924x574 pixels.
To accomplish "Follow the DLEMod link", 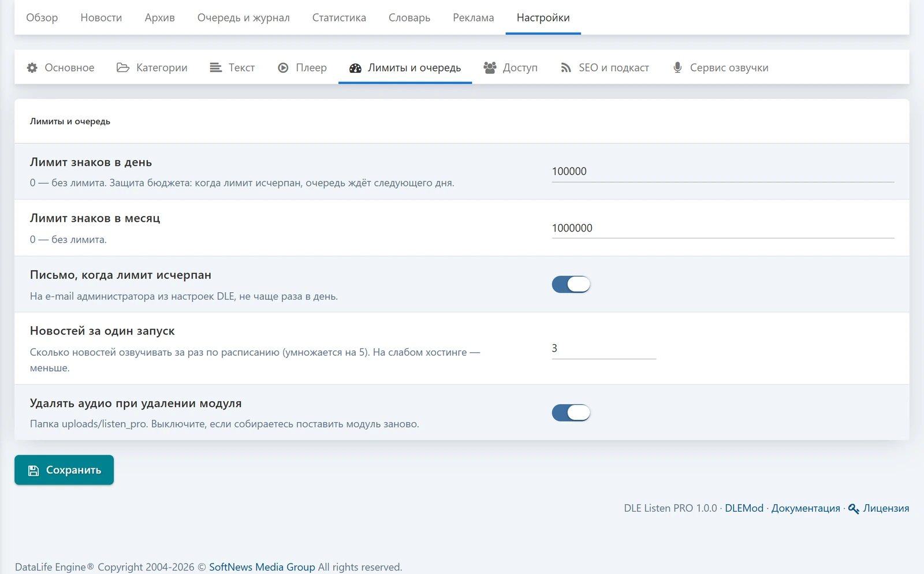I will [x=744, y=508].
